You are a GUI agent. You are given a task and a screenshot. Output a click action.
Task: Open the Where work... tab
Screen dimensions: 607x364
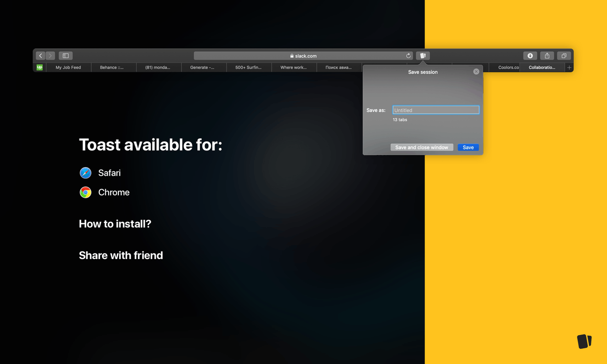(x=293, y=68)
